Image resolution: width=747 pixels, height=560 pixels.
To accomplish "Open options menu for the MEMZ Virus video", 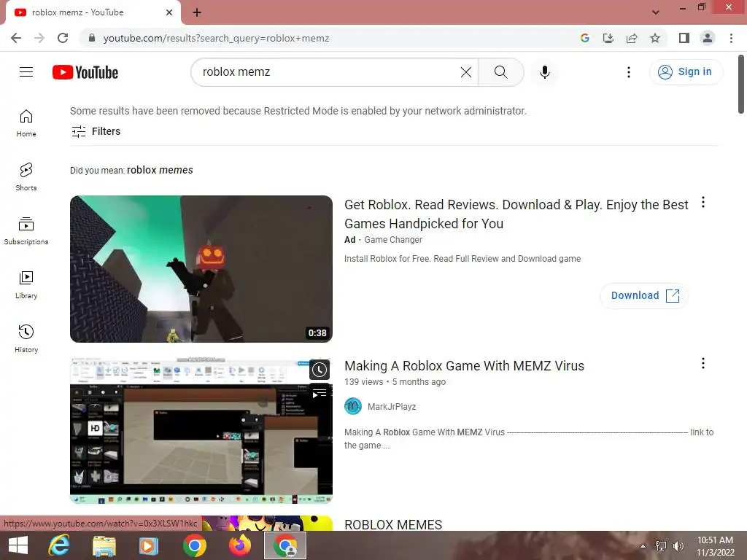I will pos(703,363).
